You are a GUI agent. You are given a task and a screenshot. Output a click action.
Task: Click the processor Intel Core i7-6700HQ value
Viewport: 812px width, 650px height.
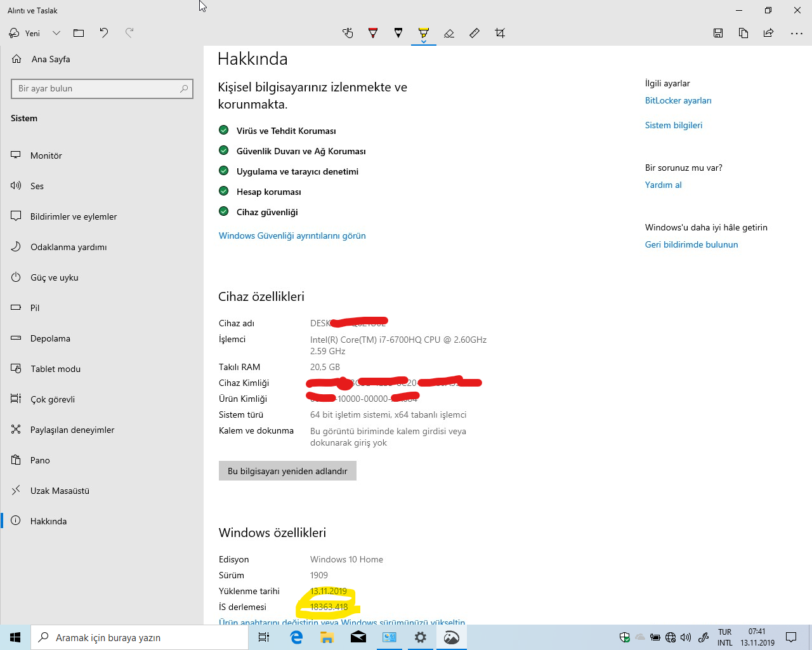(x=398, y=345)
